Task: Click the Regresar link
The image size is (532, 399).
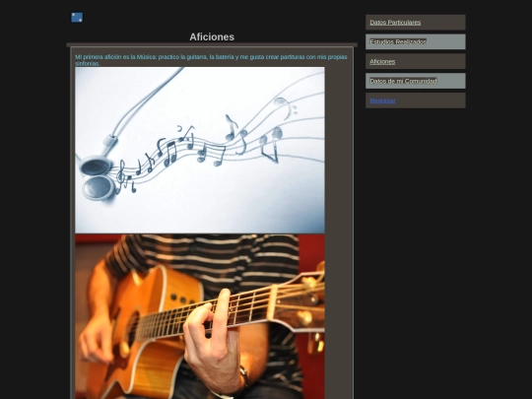Action: coord(382,100)
